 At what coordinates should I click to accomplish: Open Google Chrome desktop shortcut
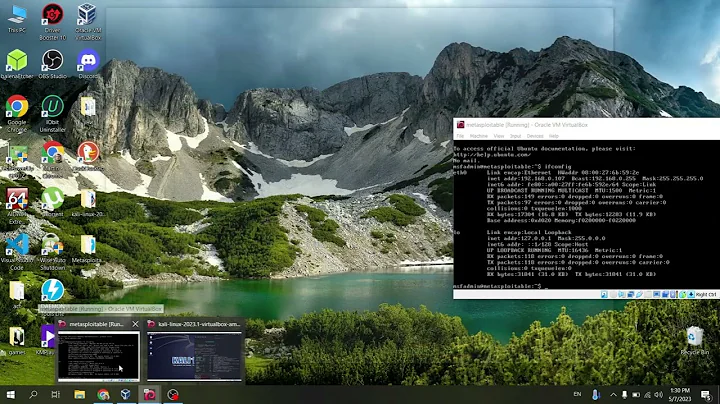pos(17,113)
